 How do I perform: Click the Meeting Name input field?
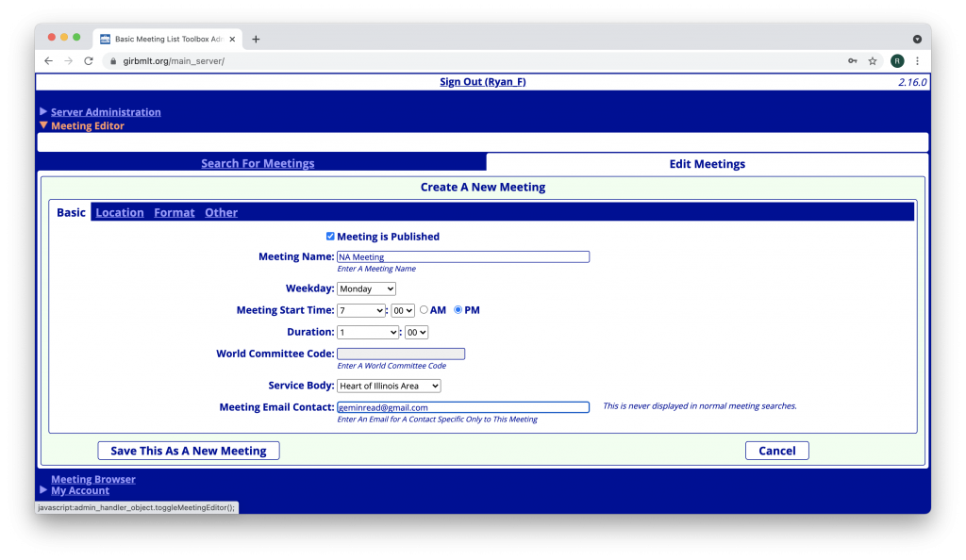click(x=463, y=256)
